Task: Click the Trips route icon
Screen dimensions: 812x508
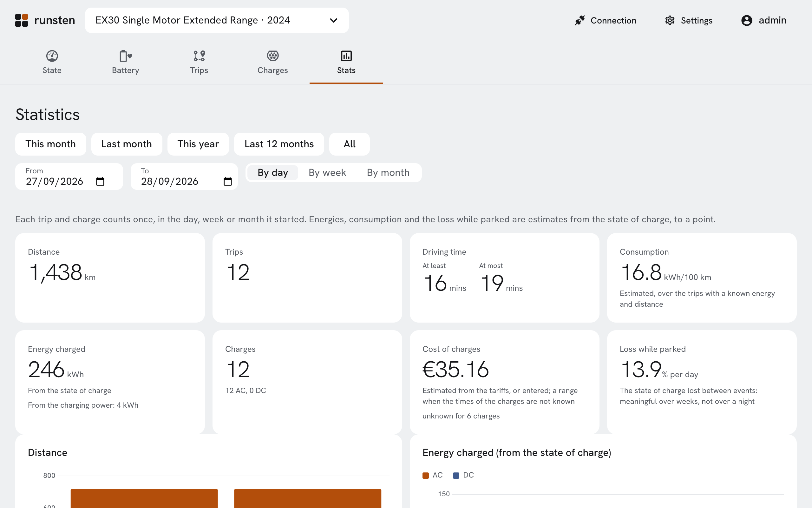Action: tap(199, 56)
